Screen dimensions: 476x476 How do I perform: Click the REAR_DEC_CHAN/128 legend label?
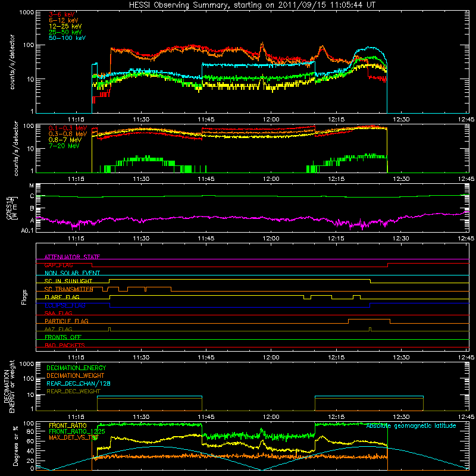click(x=79, y=383)
